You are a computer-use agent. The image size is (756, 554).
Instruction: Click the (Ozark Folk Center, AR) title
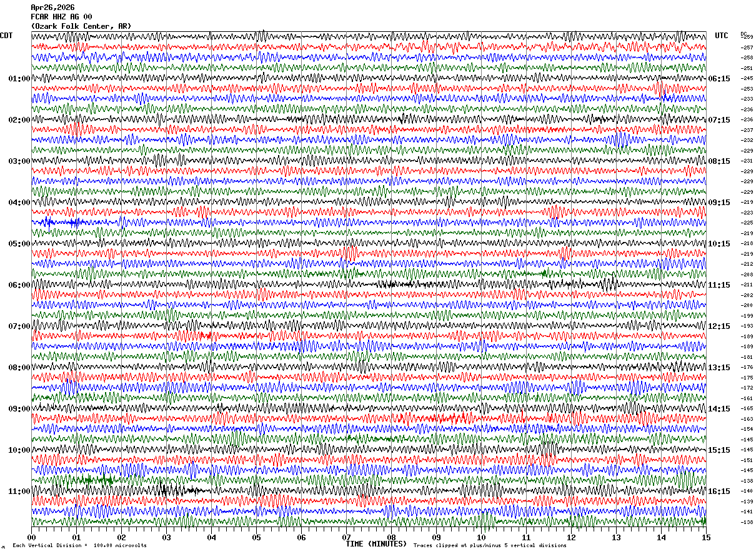coord(81,26)
